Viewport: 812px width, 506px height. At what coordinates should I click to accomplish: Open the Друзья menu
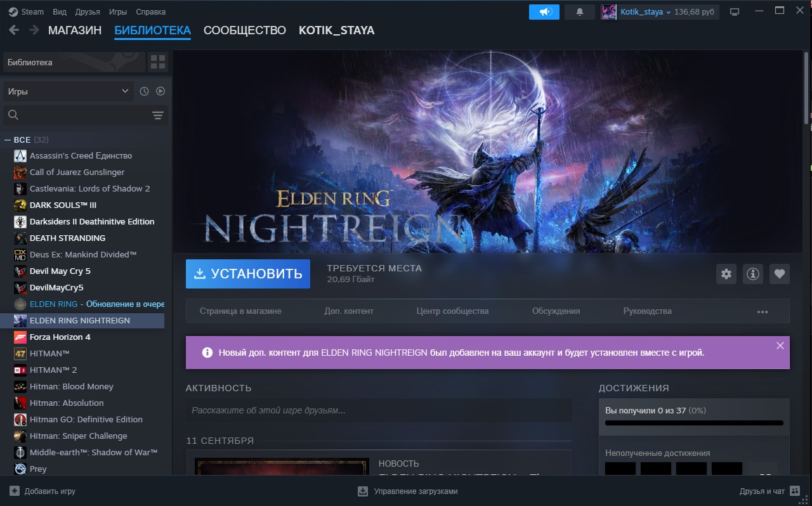point(88,11)
